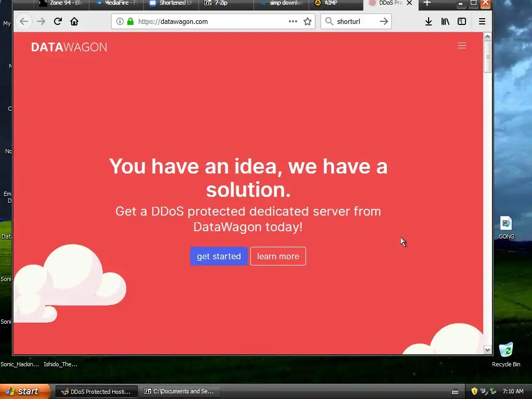The width and height of the screenshot is (532, 399).
Task: Select the C:\Documents and Se... taskbar button
Action: tap(180, 392)
